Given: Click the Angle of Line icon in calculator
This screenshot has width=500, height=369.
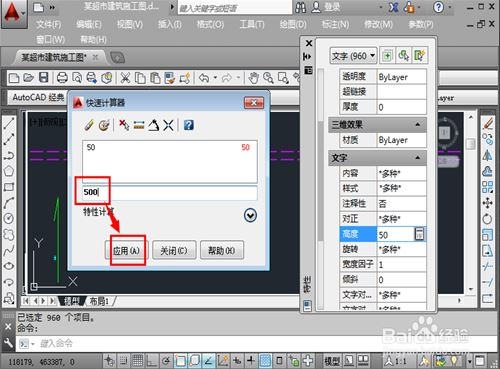Looking at the screenshot, I should point(154,125).
